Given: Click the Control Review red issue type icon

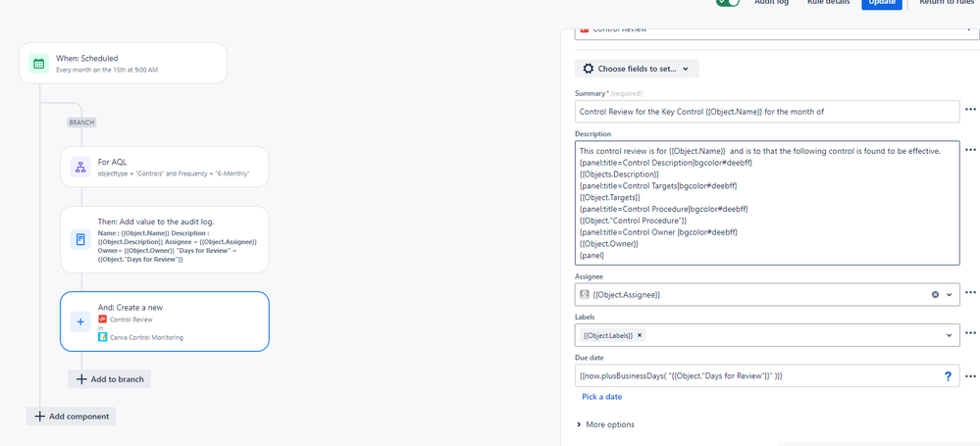Looking at the screenshot, I should pos(102,320).
